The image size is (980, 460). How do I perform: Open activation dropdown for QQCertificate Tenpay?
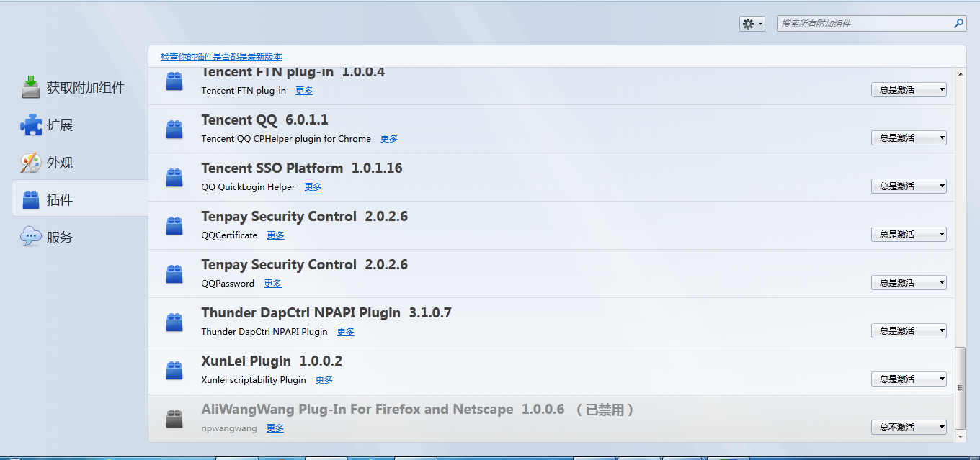pyautogui.click(x=908, y=235)
